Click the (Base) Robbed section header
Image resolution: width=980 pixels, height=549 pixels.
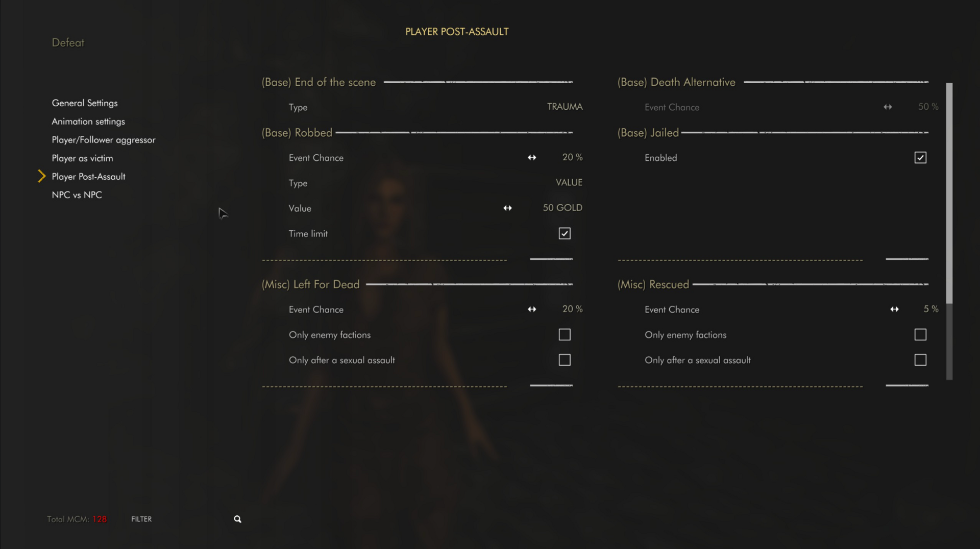[x=297, y=133]
